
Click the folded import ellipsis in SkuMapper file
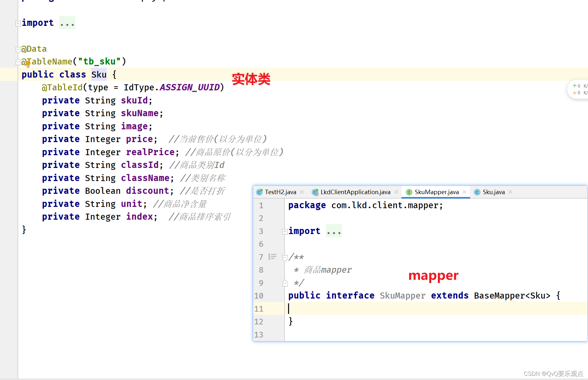tap(334, 231)
